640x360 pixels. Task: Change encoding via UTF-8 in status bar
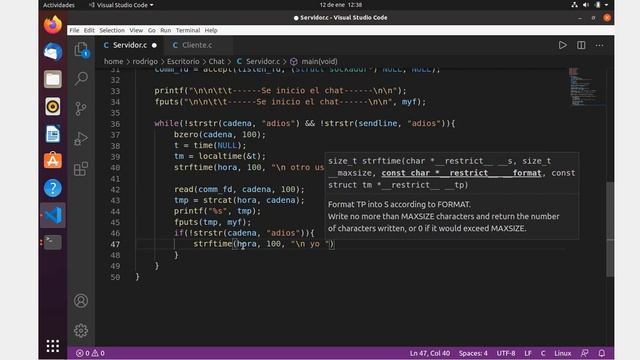tap(506, 353)
